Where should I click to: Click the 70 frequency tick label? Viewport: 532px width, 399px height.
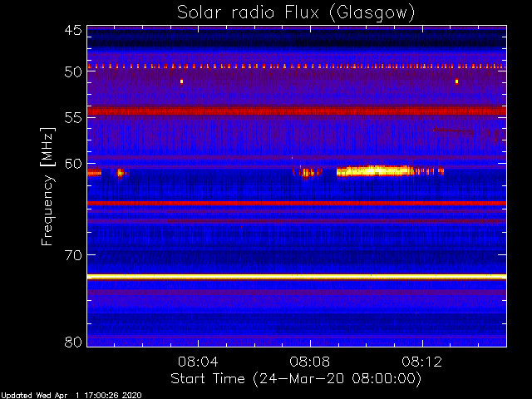(x=73, y=255)
